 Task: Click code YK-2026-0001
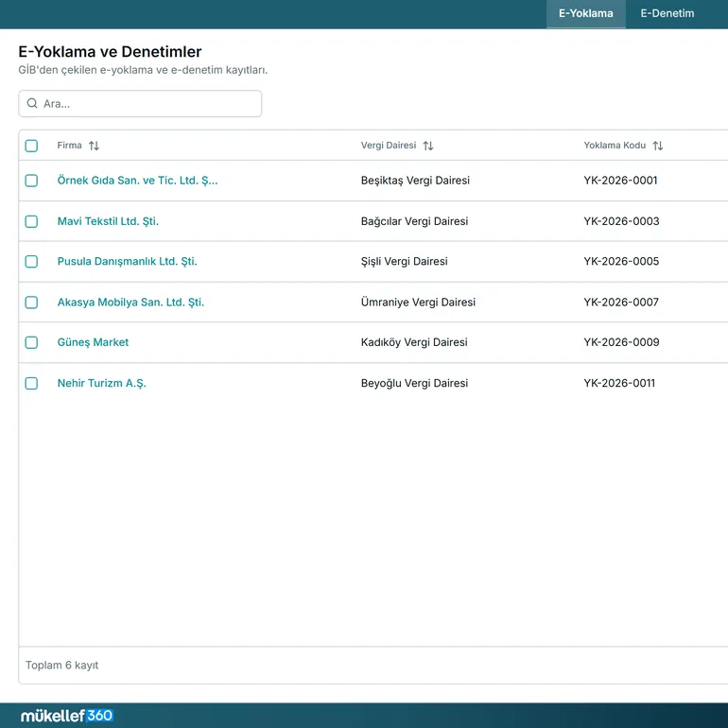point(620,181)
